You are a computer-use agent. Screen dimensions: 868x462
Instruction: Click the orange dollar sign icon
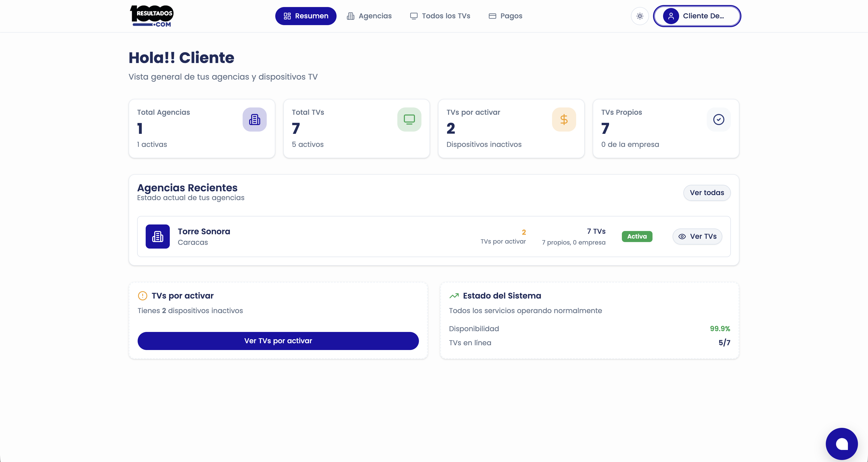coord(564,119)
